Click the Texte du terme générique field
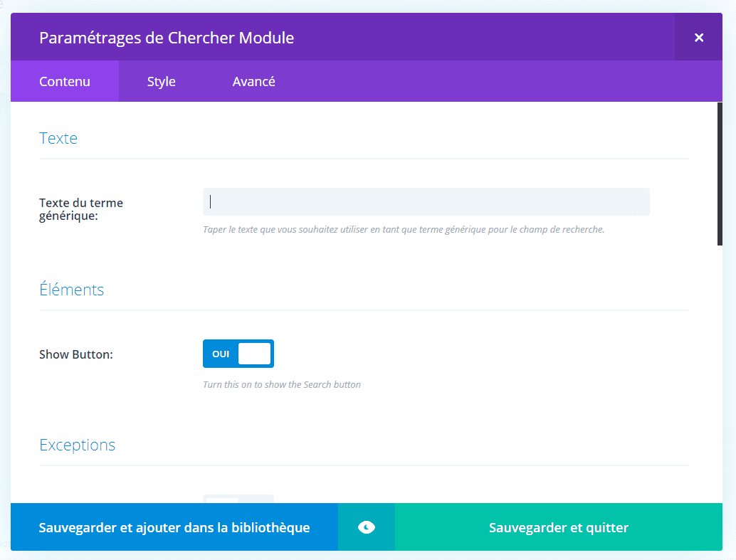Viewport: 736px width, 560px height. click(x=426, y=201)
